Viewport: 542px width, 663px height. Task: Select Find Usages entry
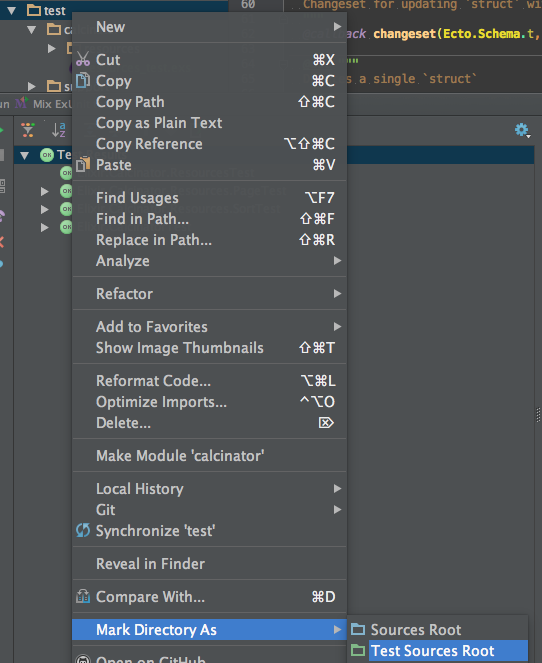209,198
